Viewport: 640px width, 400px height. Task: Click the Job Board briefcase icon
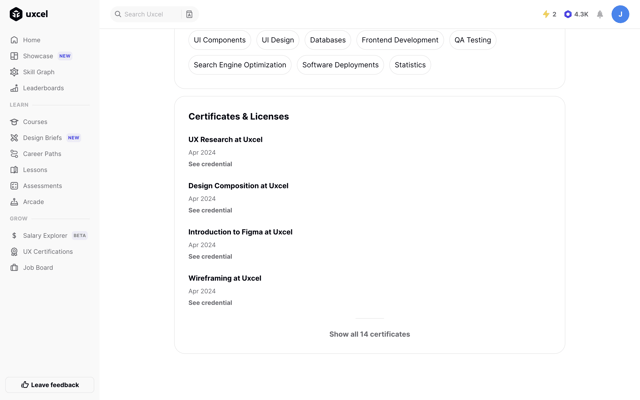point(14,267)
